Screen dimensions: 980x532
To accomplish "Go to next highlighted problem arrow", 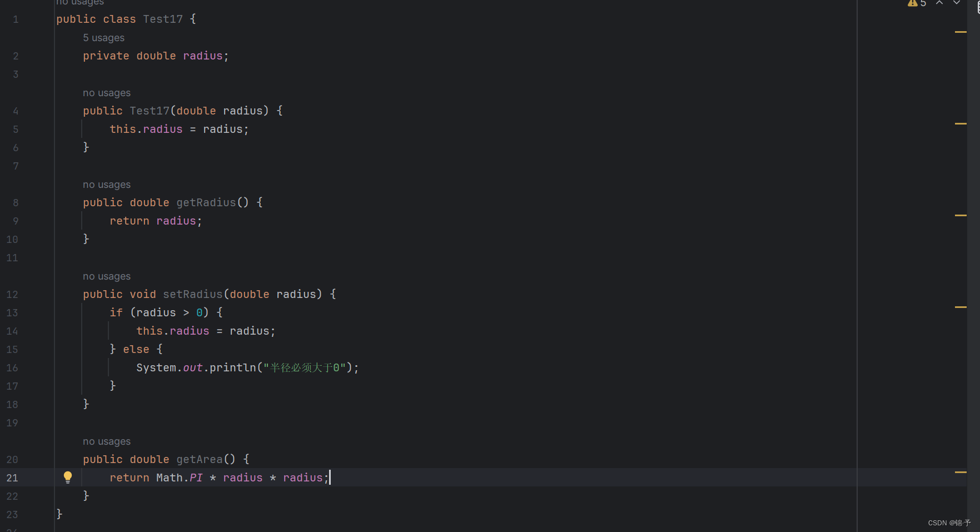I will click(957, 3).
